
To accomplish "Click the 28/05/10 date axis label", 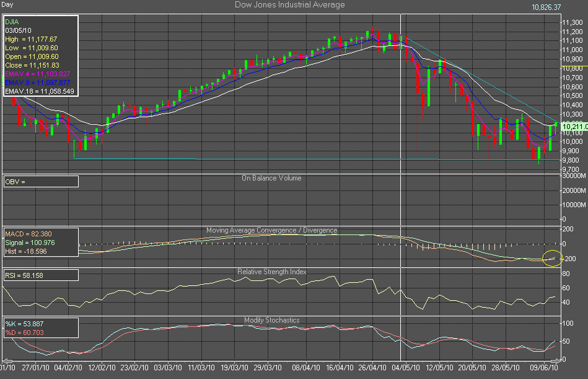I will (x=506, y=368).
